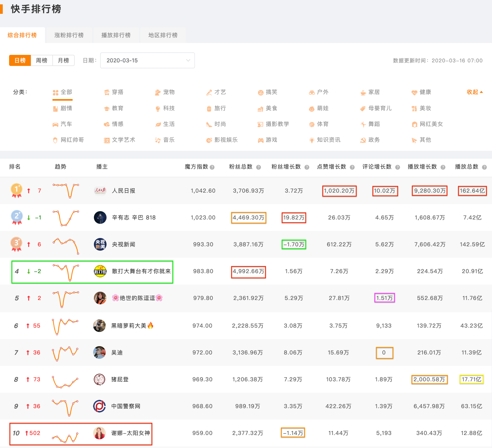Image resolution: width=492 pixels, height=448 pixels.
Task: Switch to 日榜 daily ranking
Action: [x=20, y=60]
